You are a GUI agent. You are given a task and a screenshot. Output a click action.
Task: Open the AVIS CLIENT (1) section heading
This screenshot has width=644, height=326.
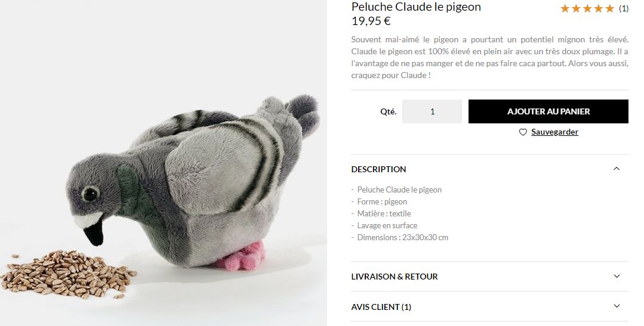(x=381, y=307)
